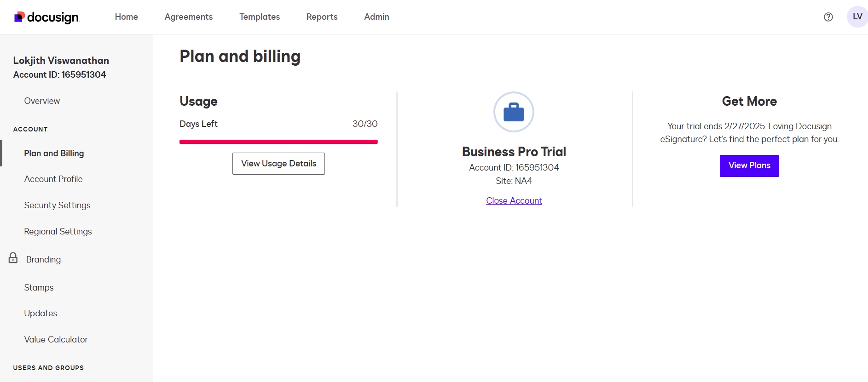Open the Reports tab
868x382 pixels.
pos(322,17)
